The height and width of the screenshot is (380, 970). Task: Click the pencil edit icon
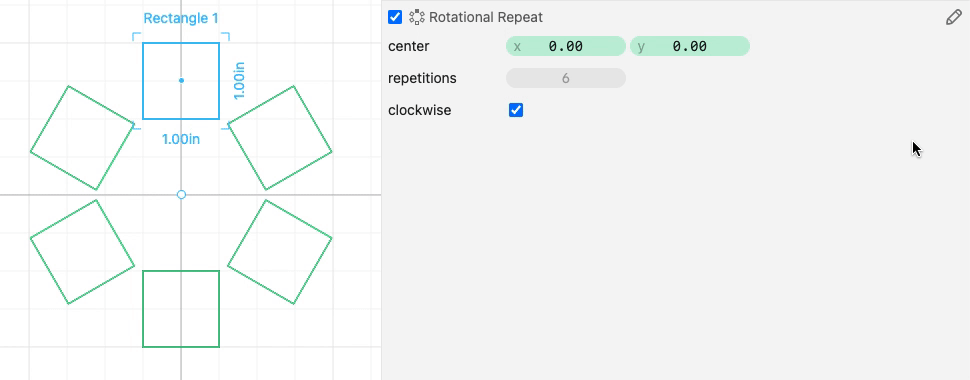click(x=953, y=17)
